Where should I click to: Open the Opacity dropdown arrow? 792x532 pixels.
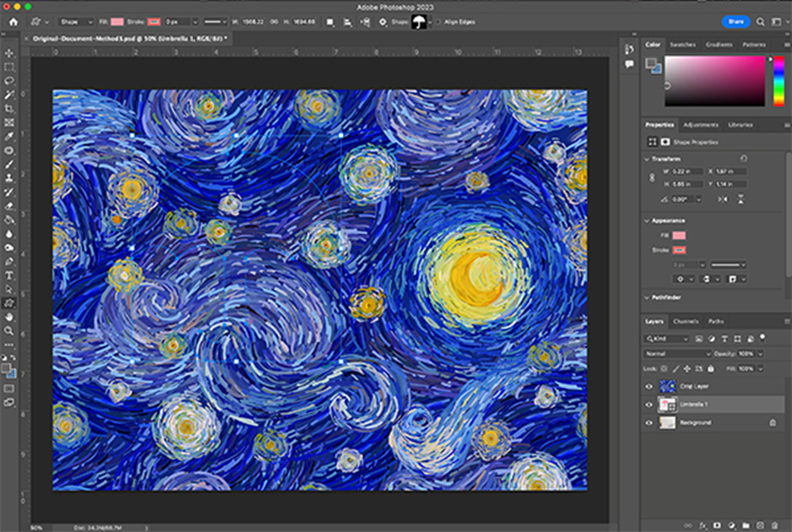coord(760,354)
